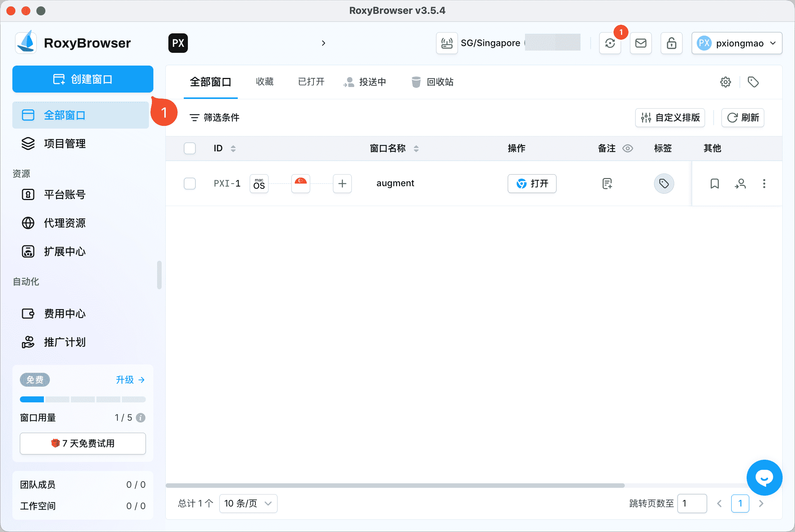Screen dimensions: 795x532
Task: Click the lock icon next to account
Action: coord(671,43)
